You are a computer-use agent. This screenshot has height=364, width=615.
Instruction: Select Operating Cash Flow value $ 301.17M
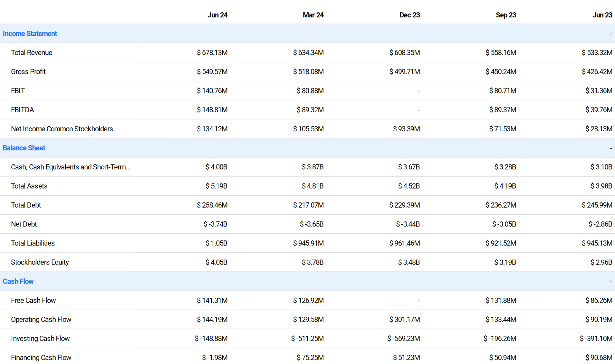tap(405, 319)
